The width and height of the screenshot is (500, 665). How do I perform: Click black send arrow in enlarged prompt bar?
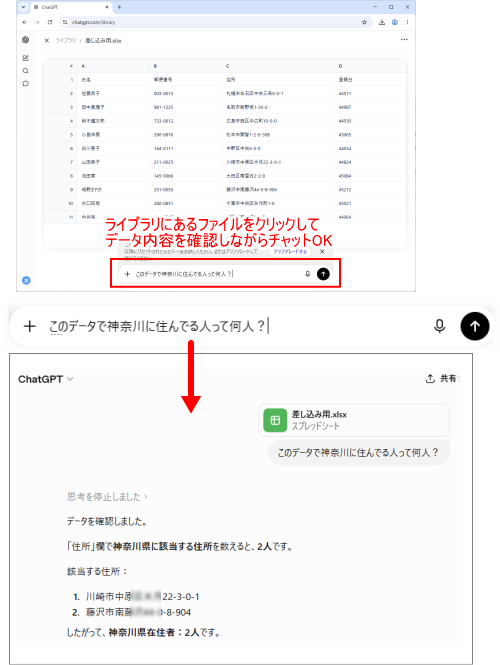(475, 326)
